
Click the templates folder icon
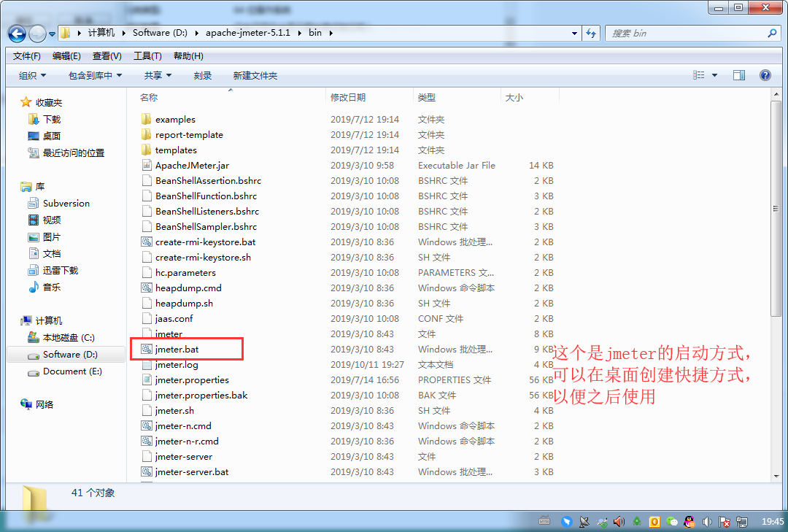pyautogui.click(x=146, y=150)
